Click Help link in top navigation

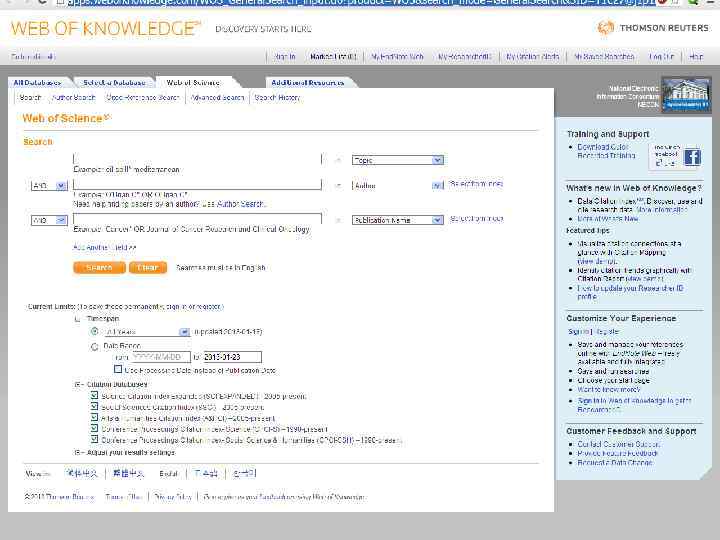point(696,56)
